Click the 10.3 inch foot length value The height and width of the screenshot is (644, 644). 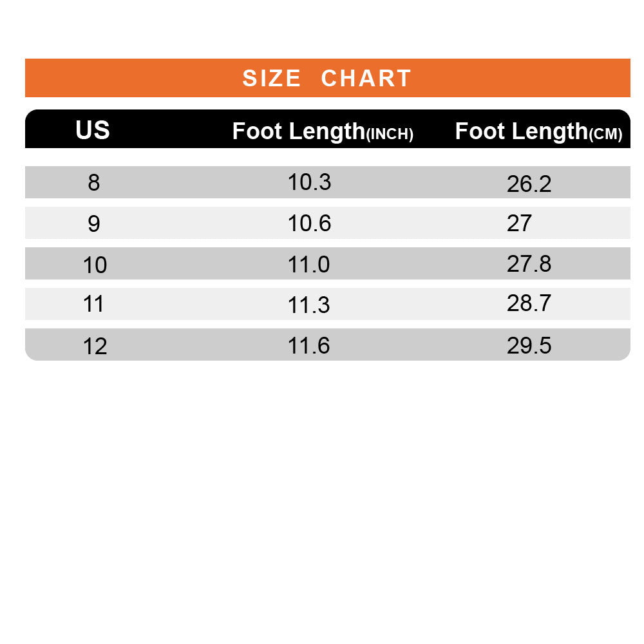(309, 182)
